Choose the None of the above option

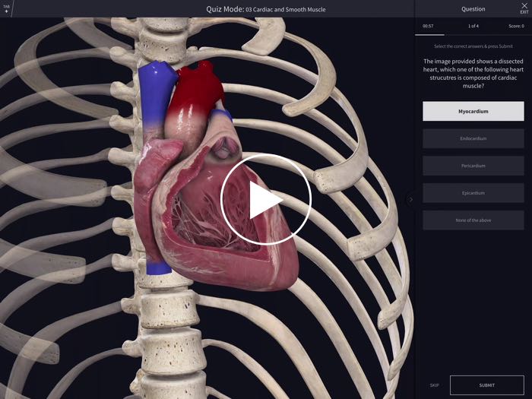[x=473, y=220]
